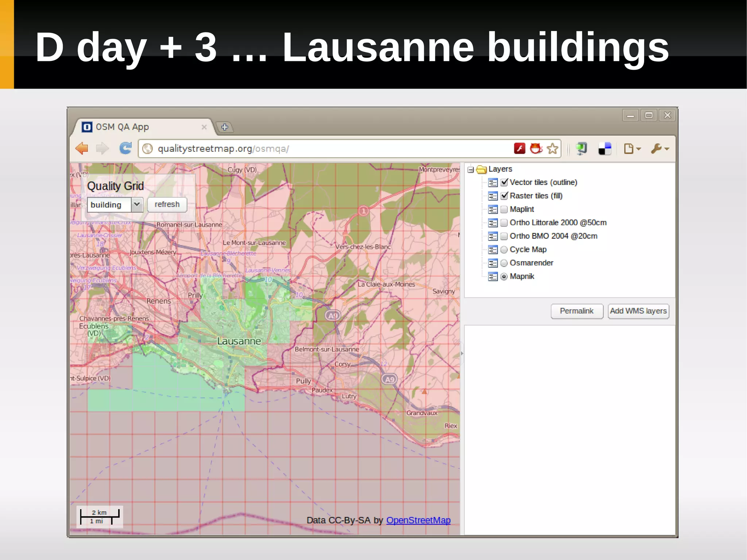Click layer icon beside Ortho BMO 2004
The height and width of the screenshot is (560, 747).
(493, 236)
